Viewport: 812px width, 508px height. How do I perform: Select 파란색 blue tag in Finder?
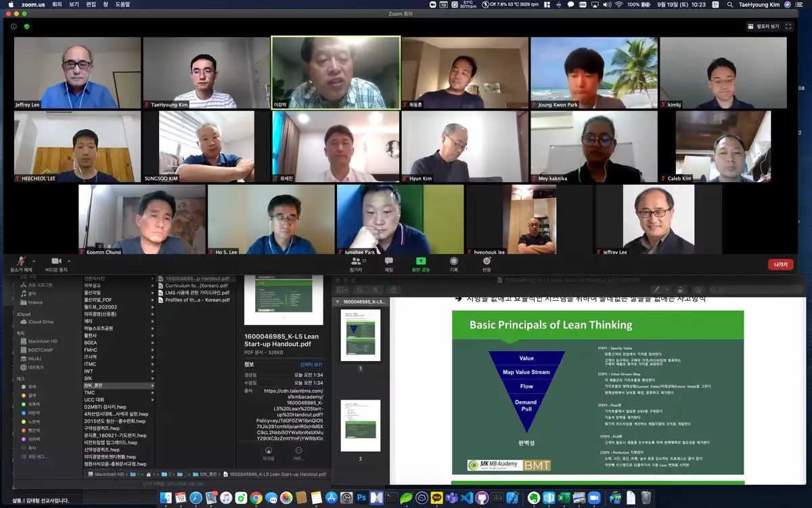click(x=30, y=412)
